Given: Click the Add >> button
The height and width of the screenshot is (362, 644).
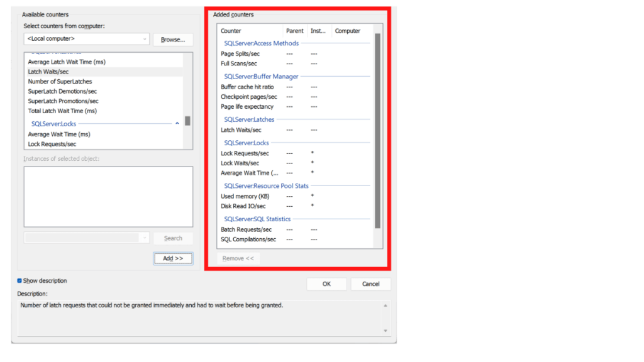Looking at the screenshot, I should click(173, 258).
